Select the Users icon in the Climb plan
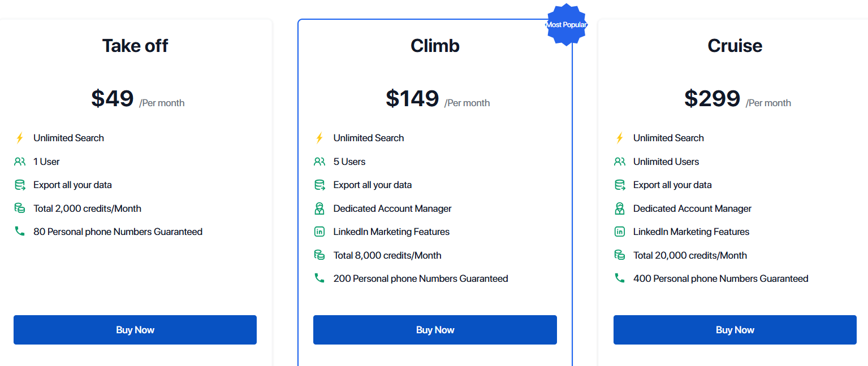The image size is (868, 366). (320, 161)
